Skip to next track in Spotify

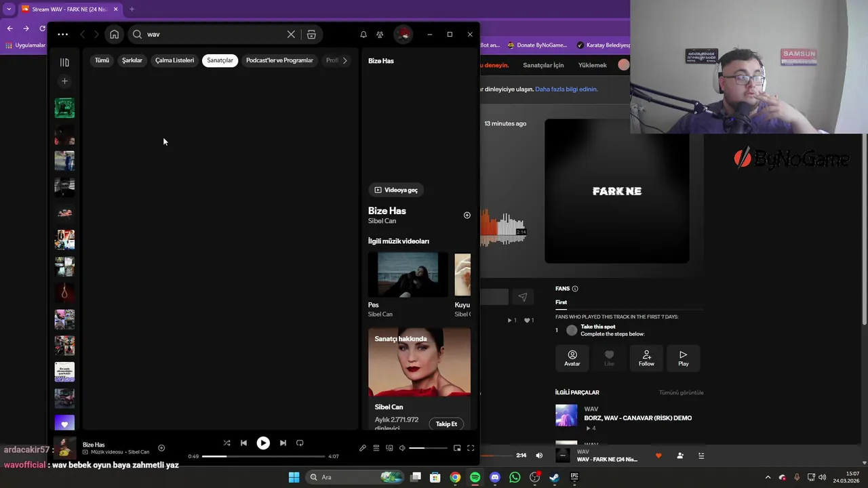(x=283, y=443)
